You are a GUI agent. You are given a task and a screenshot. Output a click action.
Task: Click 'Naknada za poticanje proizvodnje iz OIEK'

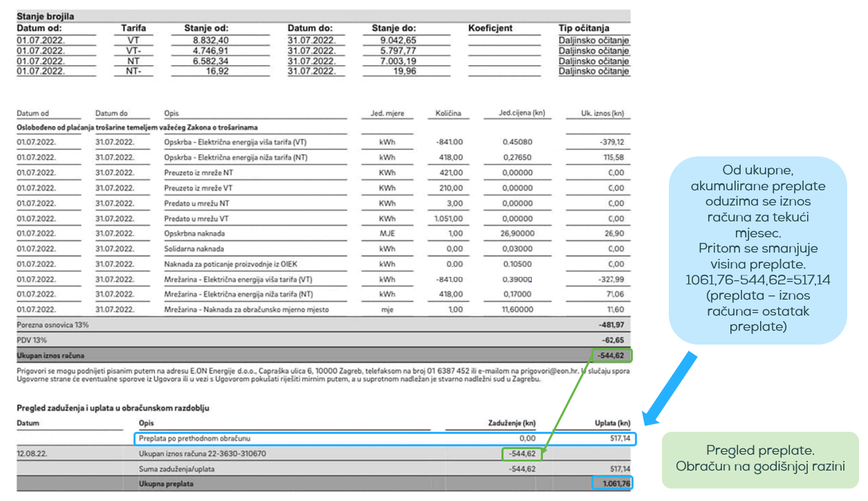pos(230,264)
